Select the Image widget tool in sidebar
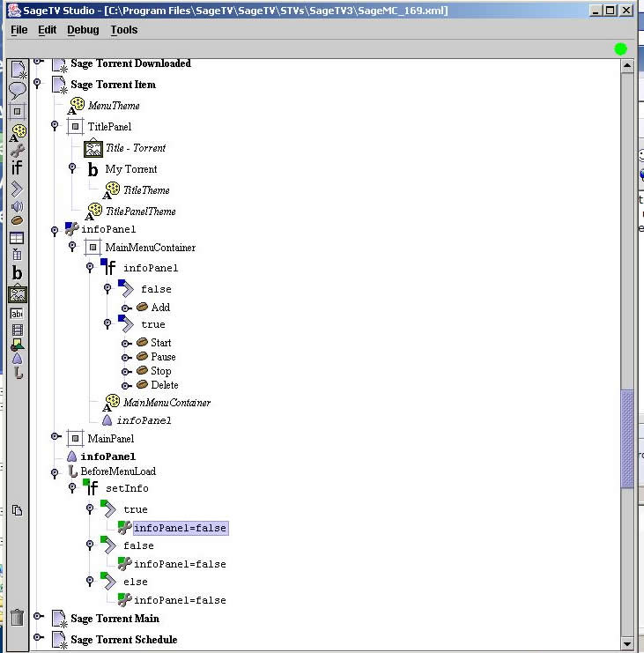The image size is (644, 653). [18, 294]
